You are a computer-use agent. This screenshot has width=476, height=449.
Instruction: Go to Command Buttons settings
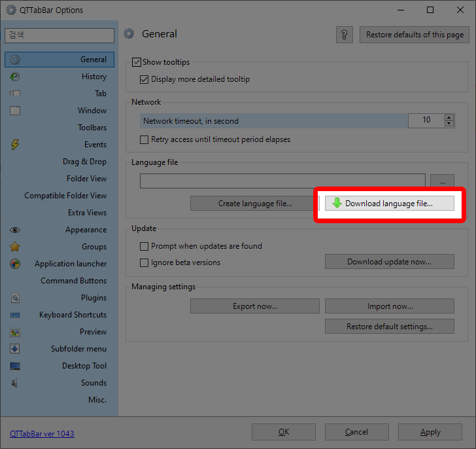point(59,281)
